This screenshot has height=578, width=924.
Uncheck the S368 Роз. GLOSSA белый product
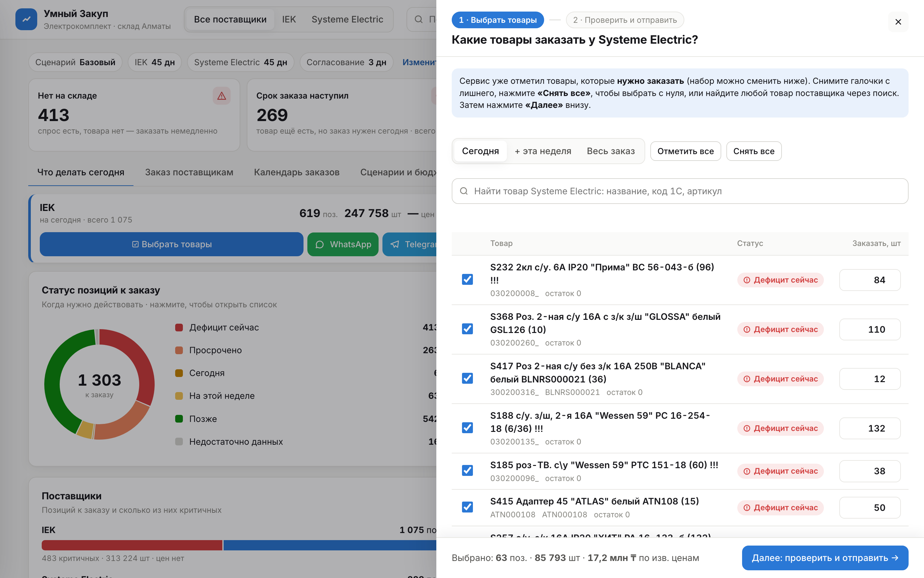[467, 329]
